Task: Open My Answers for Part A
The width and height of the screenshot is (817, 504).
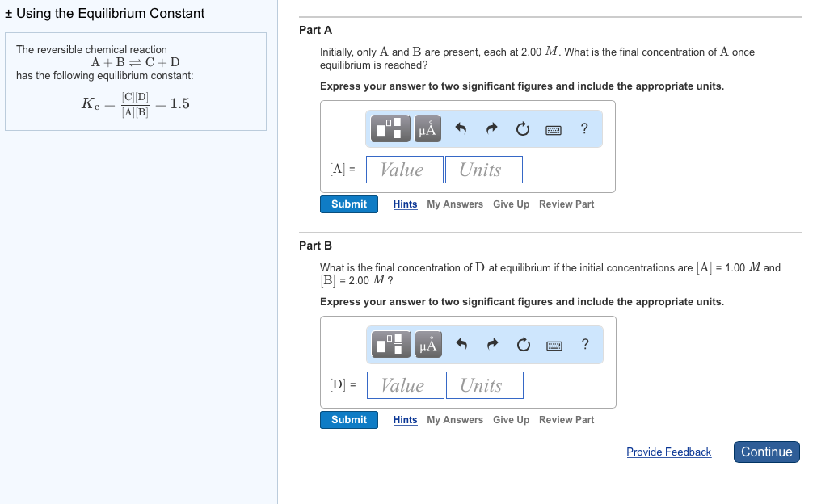Action: [455, 204]
